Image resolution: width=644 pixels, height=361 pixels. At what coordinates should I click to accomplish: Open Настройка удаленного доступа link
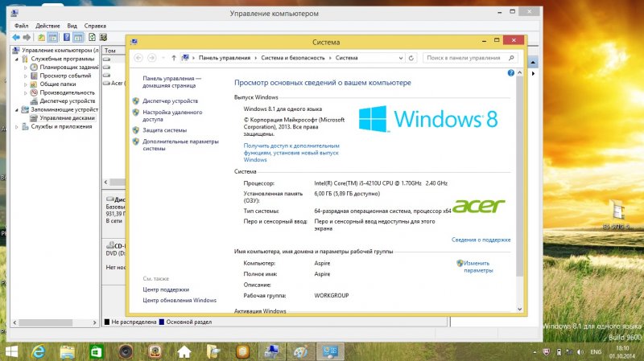(x=172, y=116)
